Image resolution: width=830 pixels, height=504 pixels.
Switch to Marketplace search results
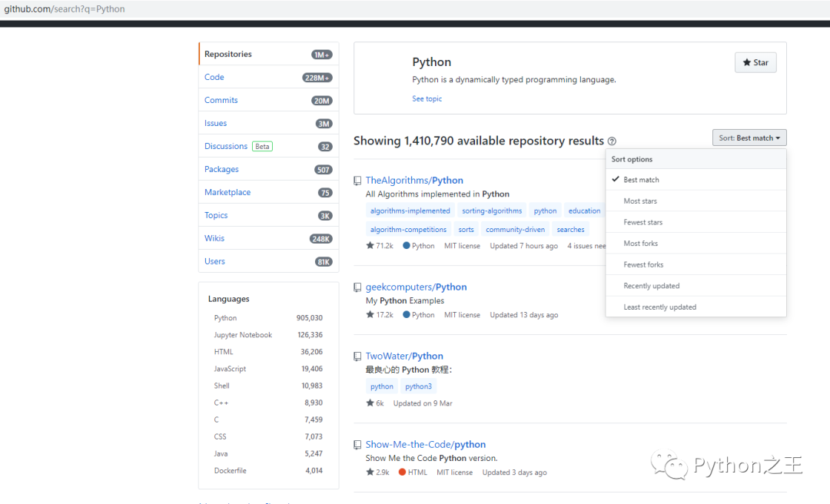[x=268, y=192]
